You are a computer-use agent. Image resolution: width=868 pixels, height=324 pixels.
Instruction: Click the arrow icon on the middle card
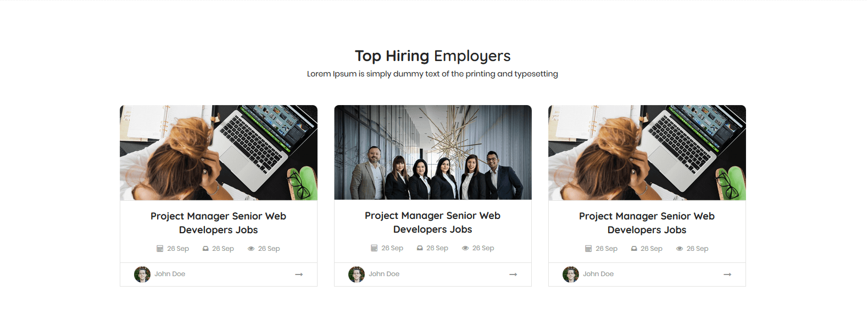(x=513, y=274)
